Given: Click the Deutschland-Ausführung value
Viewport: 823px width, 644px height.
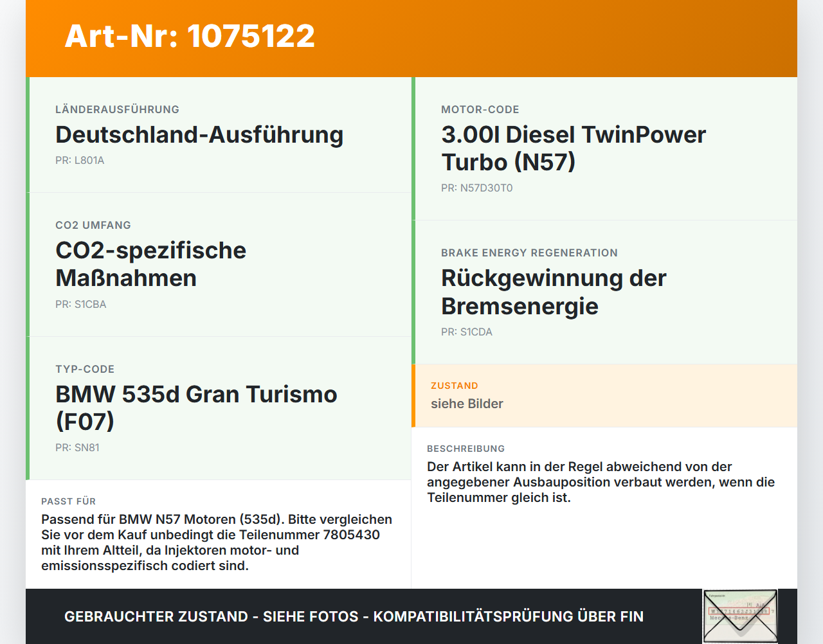Looking at the screenshot, I should pyautogui.click(x=199, y=134).
